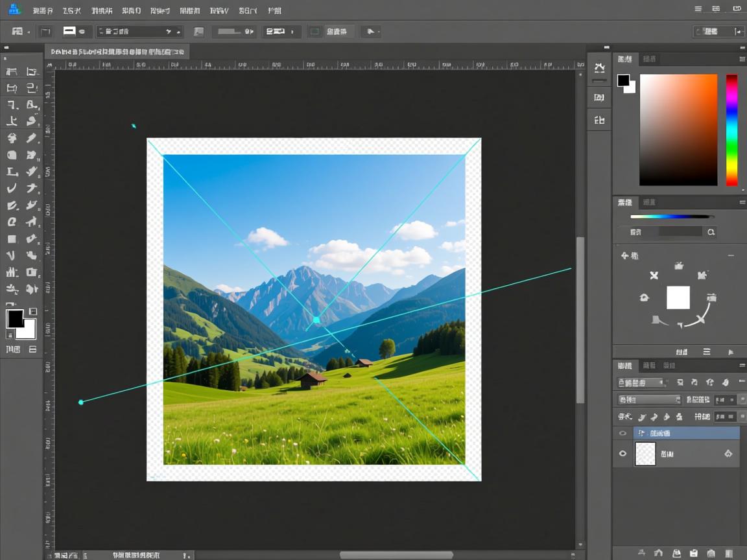Hide the highlighted top layer via eye icon
The width and height of the screenshot is (747, 560).
pyautogui.click(x=622, y=433)
